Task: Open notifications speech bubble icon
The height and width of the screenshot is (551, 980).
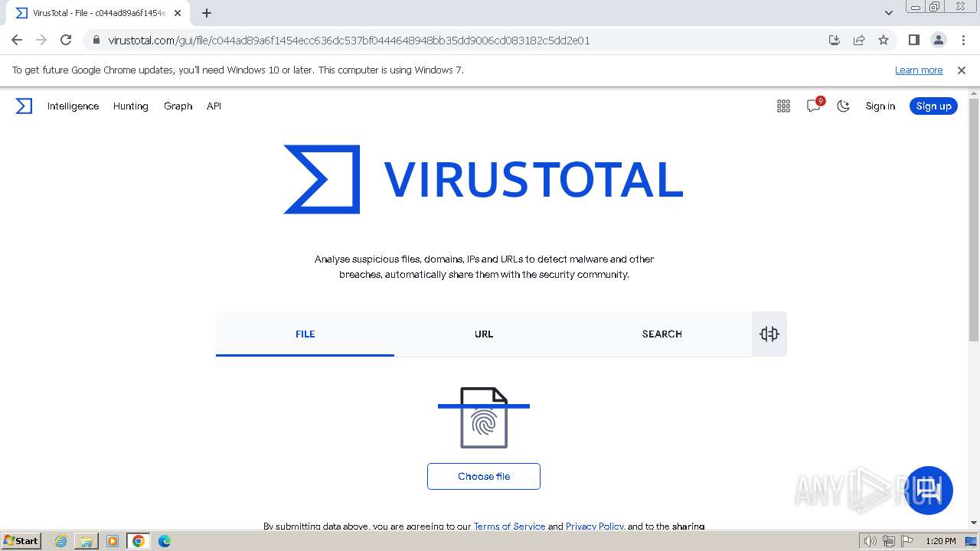Action: [814, 106]
